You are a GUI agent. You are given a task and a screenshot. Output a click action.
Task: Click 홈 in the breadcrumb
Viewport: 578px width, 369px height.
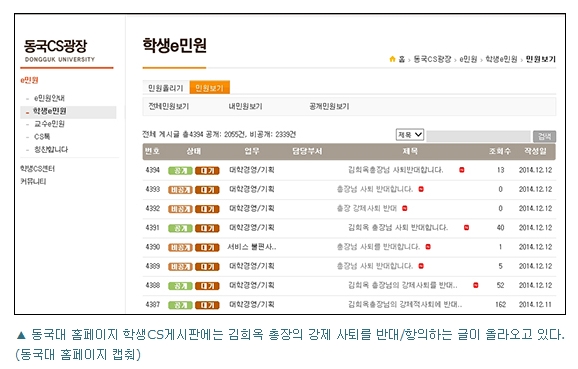(402, 59)
